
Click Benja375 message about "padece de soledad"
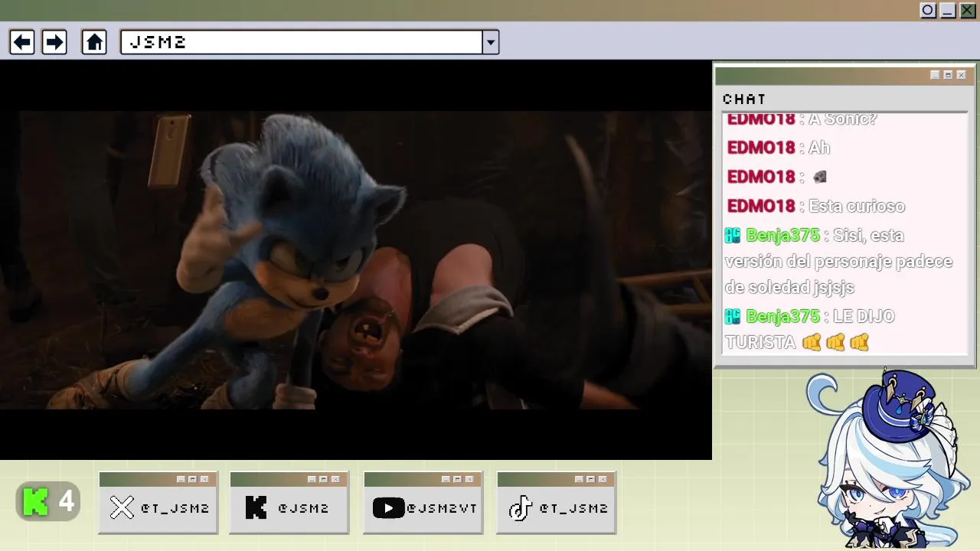click(x=838, y=261)
